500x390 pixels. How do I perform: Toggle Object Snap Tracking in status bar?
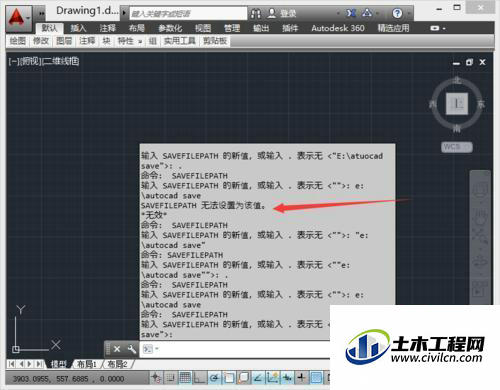tap(258, 378)
